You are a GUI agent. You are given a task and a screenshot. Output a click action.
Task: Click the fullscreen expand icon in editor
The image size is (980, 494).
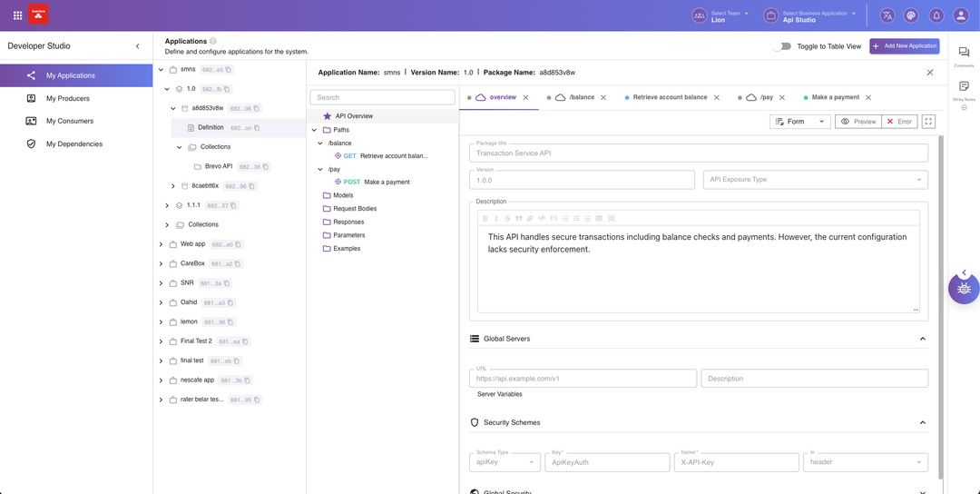coord(927,121)
